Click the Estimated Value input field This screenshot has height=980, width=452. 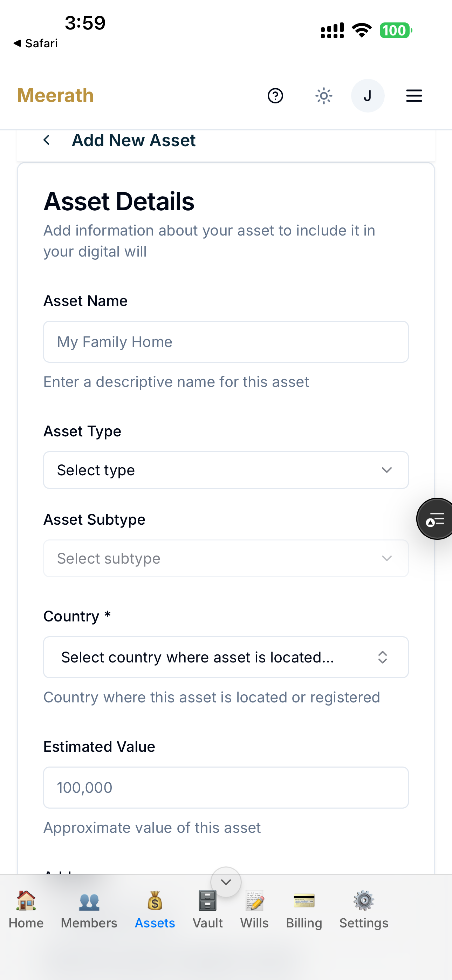226,787
